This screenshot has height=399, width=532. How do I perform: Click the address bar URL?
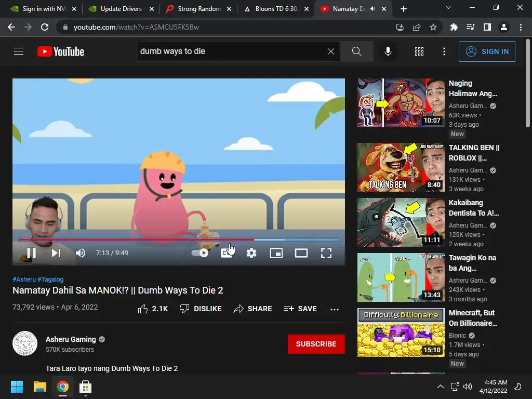pyautogui.click(x=136, y=27)
